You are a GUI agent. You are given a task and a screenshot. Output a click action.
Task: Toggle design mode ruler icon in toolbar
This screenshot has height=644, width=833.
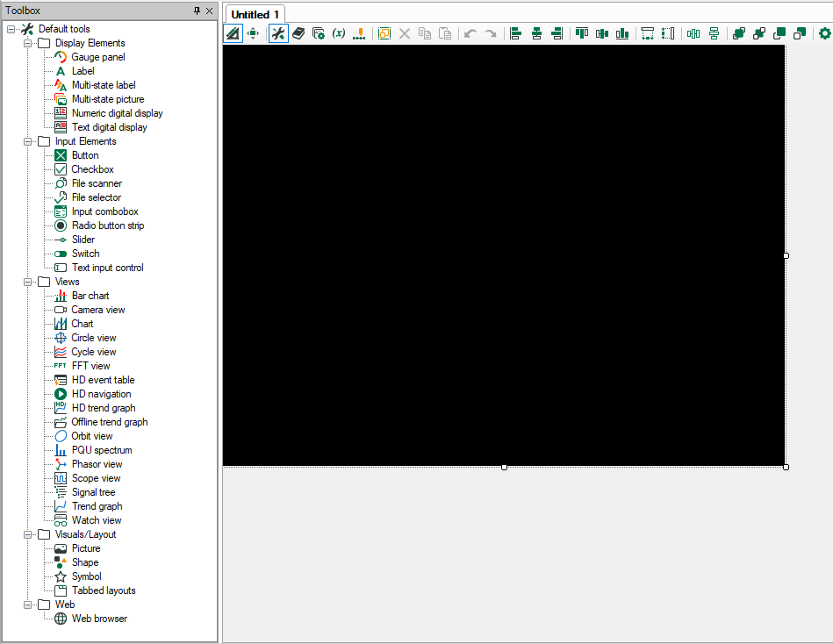click(233, 33)
